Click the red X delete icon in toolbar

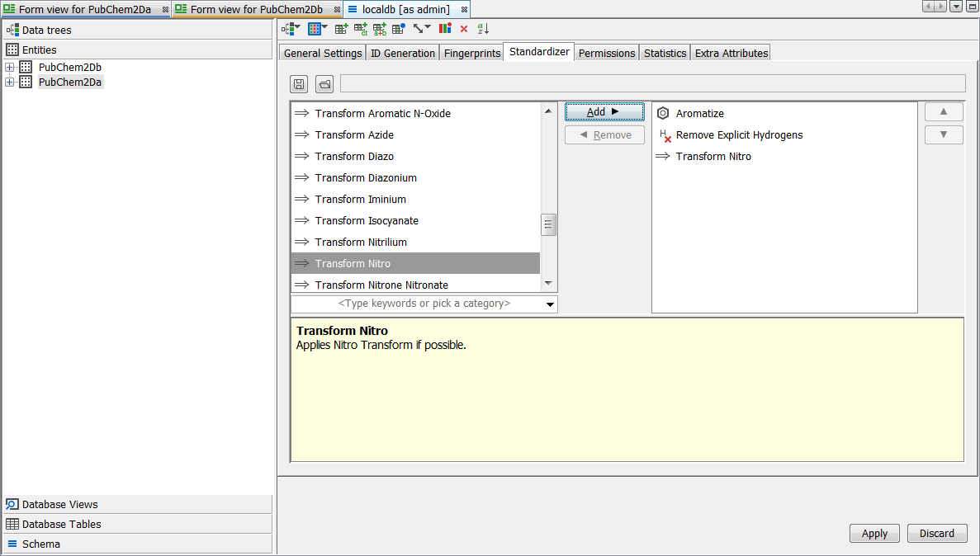tap(464, 29)
